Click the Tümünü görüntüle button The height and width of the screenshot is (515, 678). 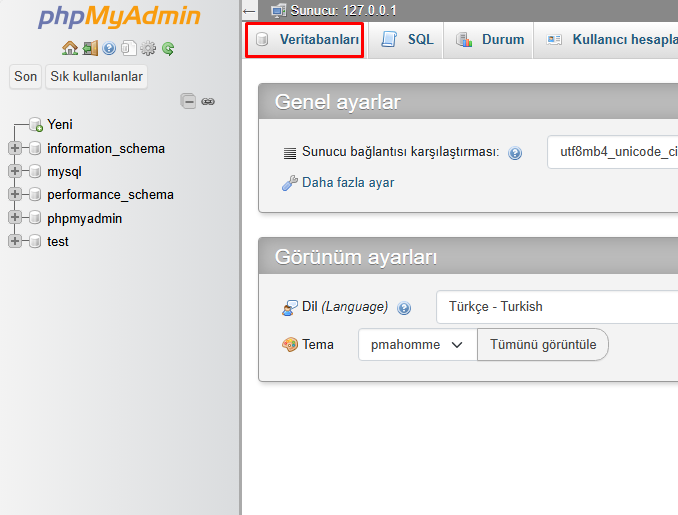click(x=543, y=345)
